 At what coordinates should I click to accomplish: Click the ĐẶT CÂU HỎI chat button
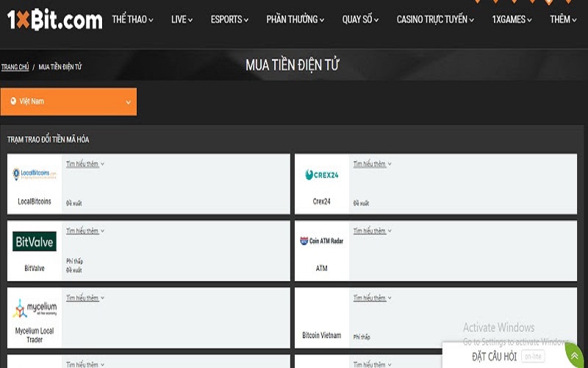click(x=507, y=356)
